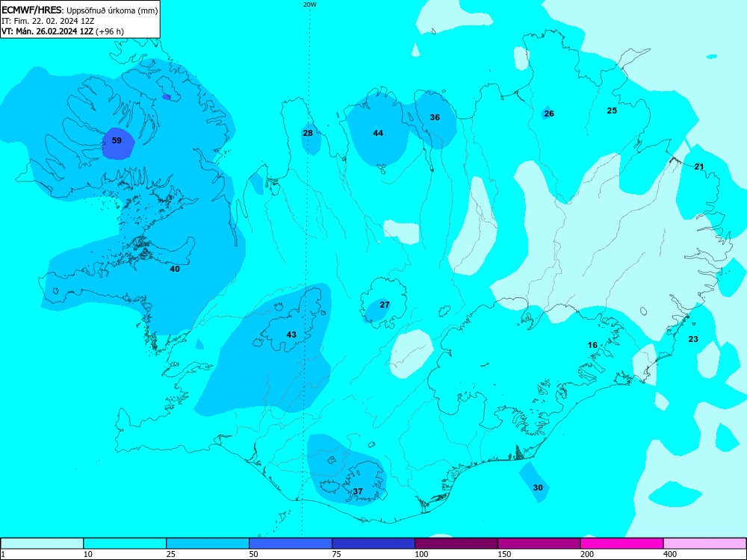The height and width of the screenshot is (560, 747).
Task: Click the 28 mm value label
Action: tap(308, 133)
